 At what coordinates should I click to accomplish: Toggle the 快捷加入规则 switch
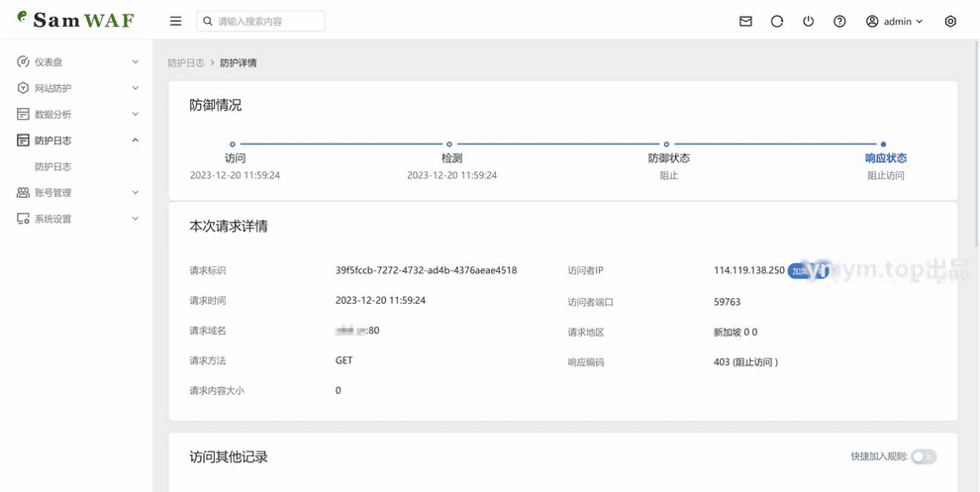click(x=924, y=457)
